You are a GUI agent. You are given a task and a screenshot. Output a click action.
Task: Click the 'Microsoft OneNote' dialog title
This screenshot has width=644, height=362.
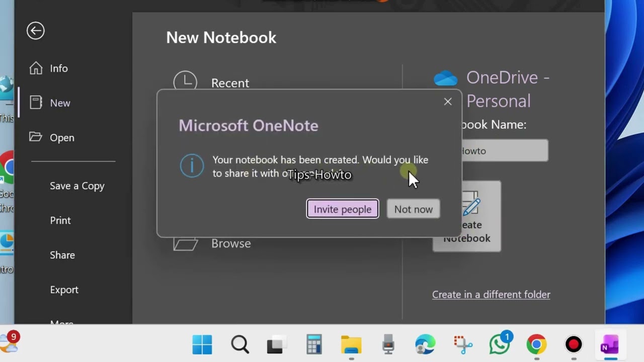pyautogui.click(x=249, y=126)
